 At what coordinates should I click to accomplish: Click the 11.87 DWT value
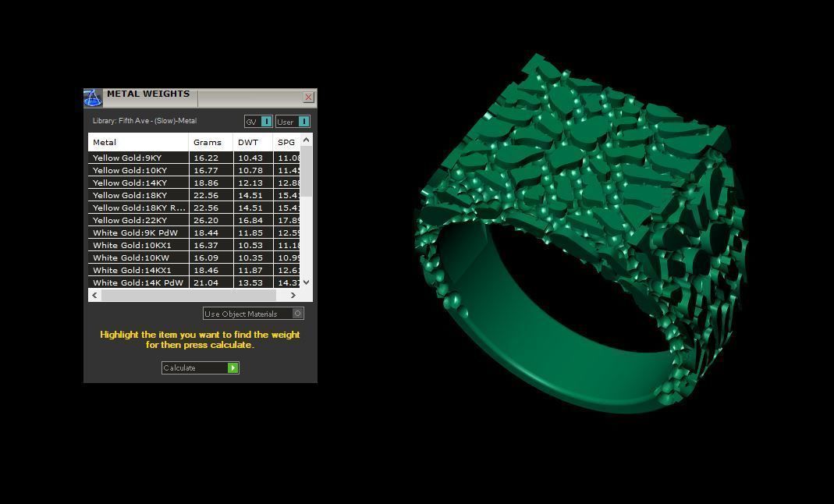[x=250, y=270]
